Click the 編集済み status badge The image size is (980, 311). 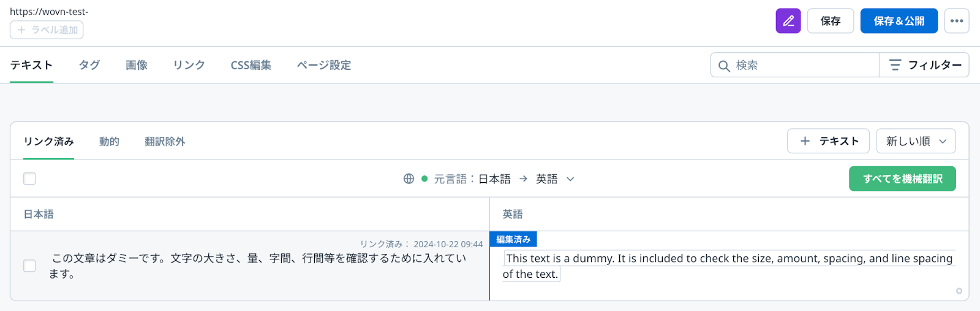pyautogui.click(x=513, y=239)
